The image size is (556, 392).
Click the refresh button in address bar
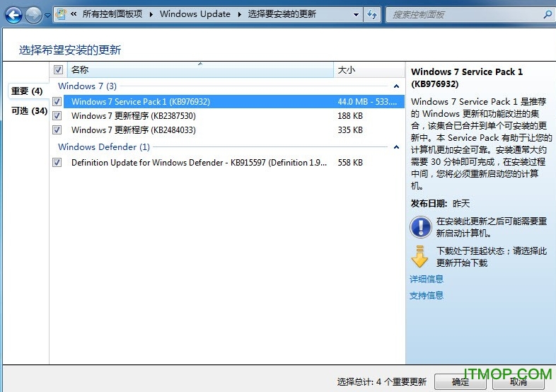(372, 15)
